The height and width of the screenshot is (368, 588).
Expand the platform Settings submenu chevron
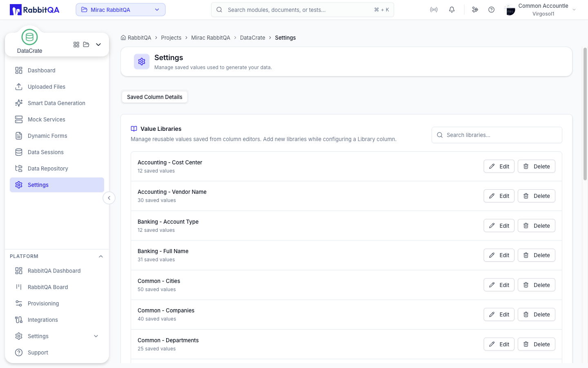point(96,336)
